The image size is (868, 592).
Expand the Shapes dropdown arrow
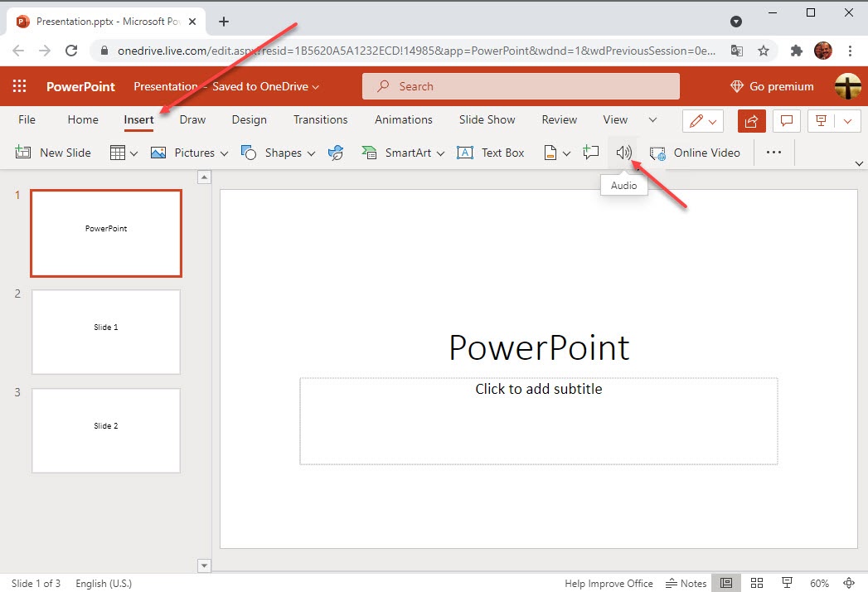pos(311,153)
